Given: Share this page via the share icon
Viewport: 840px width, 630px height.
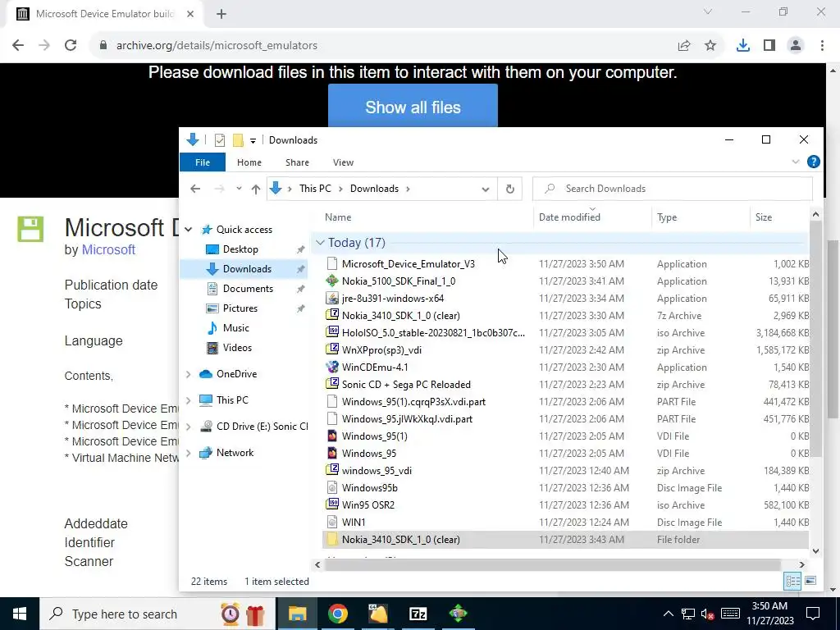Looking at the screenshot, I should 684,46.
